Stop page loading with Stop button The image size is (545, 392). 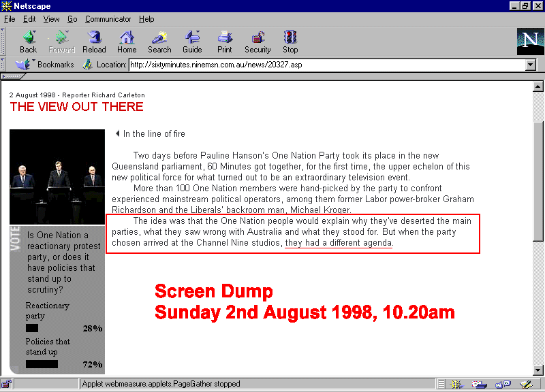coord(290,42)
